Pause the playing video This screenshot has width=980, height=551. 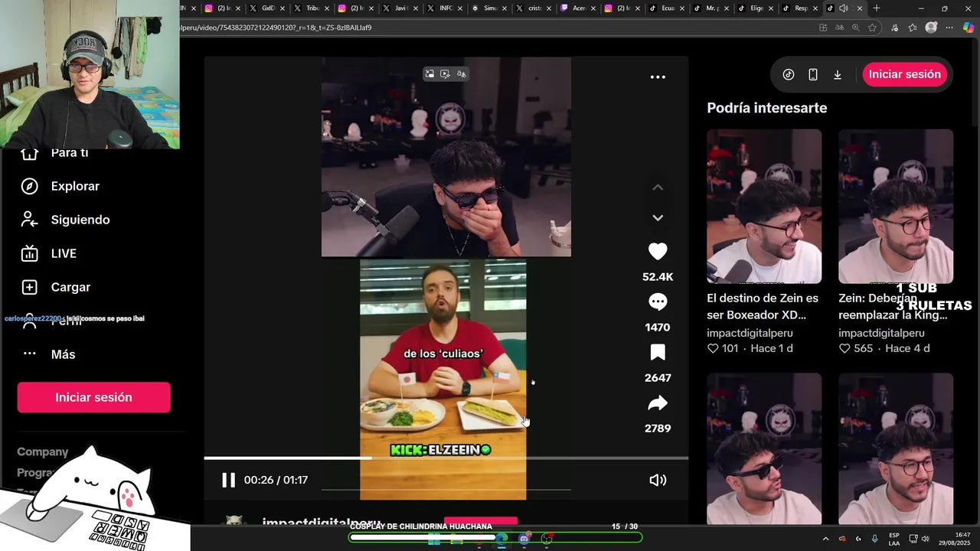[x=228, y=480]
